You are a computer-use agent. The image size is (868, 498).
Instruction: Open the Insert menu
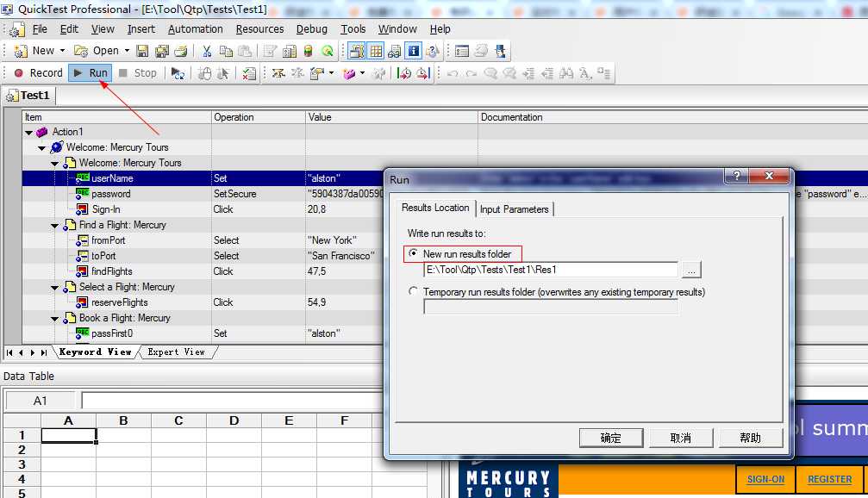point(141,28)
